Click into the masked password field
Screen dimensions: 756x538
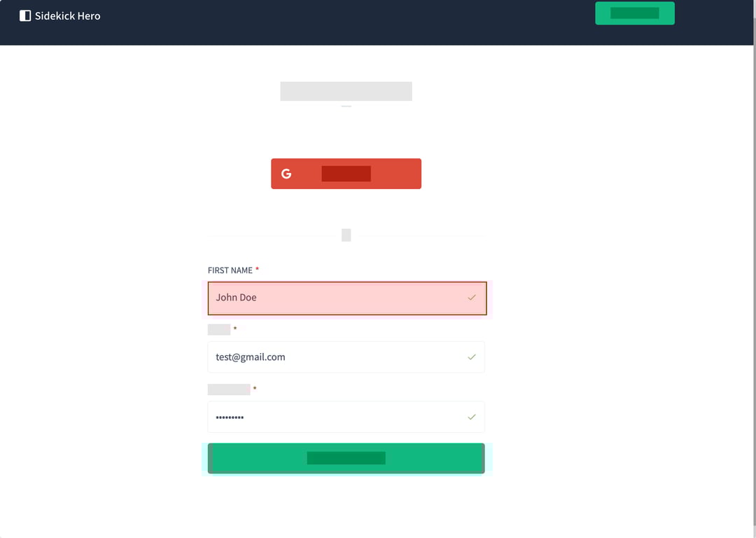[x=336, y=417]
